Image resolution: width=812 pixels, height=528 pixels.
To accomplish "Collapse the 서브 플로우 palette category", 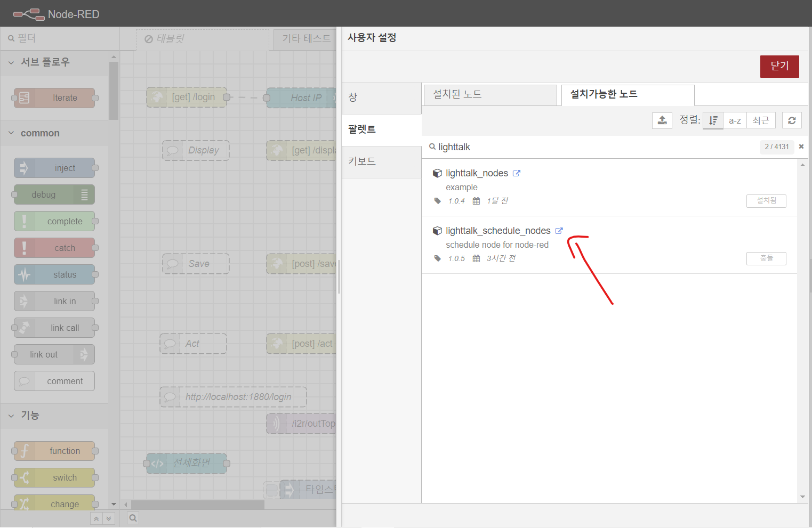I will click(54, 62).
